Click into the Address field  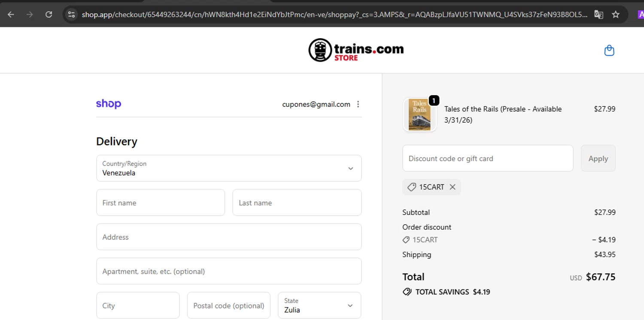tap(229, 237)
